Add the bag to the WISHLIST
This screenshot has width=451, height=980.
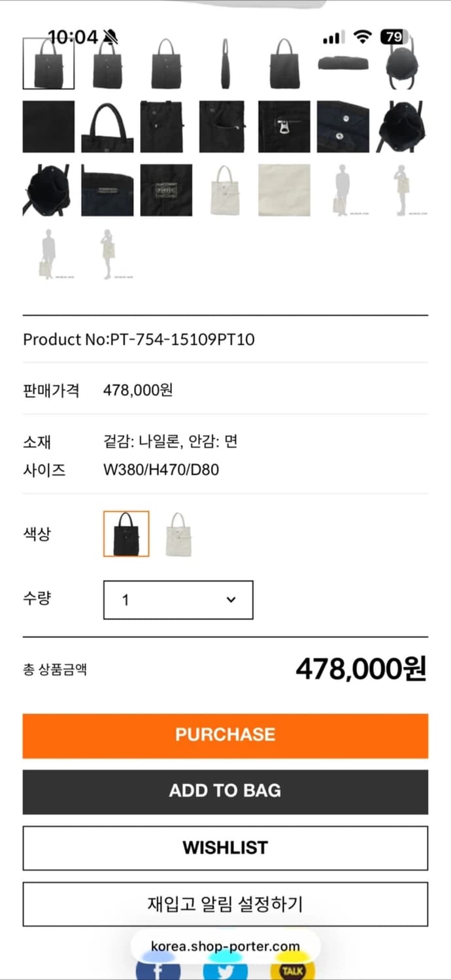point(225,847)
